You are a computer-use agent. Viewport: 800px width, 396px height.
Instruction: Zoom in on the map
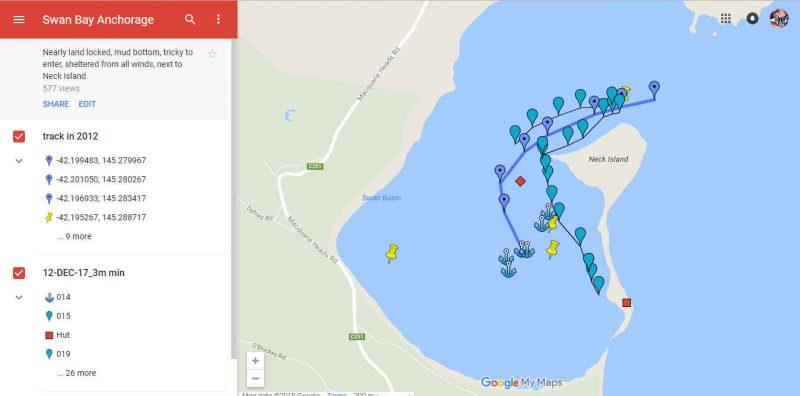(x=256, y=361)
